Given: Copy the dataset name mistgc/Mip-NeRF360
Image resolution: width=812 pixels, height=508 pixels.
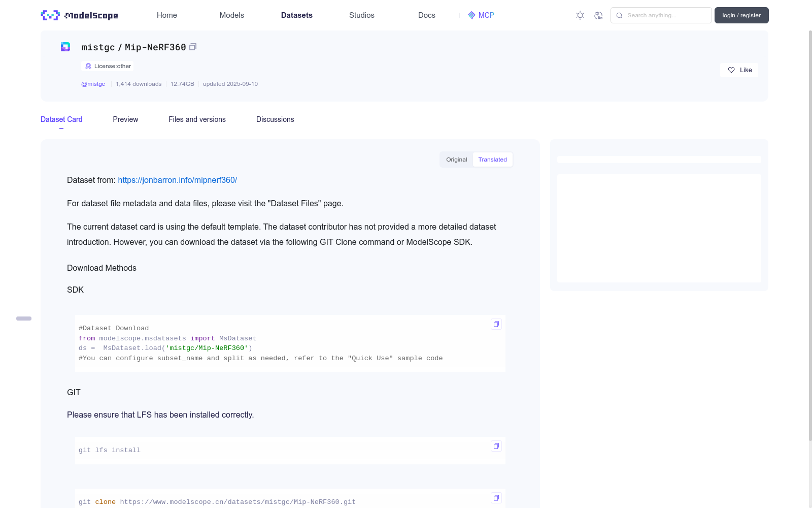Looking at the screenshot, I should (193, 47).
